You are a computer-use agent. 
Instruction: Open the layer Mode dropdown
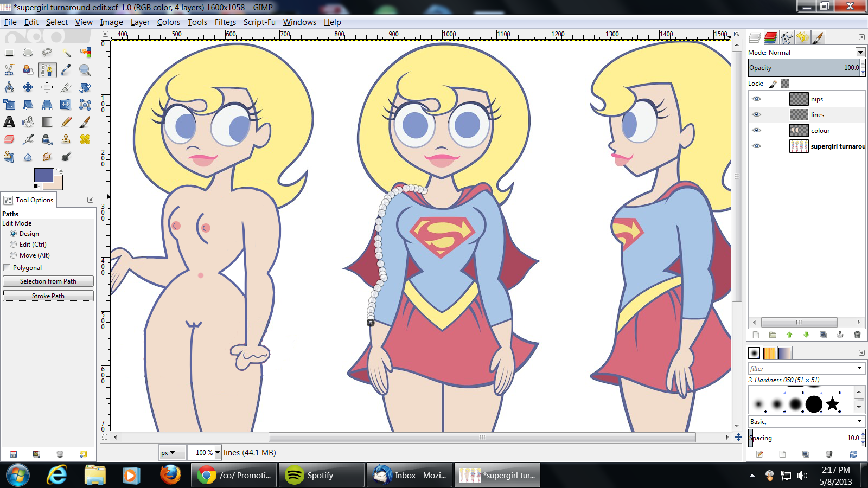[860, 53]
